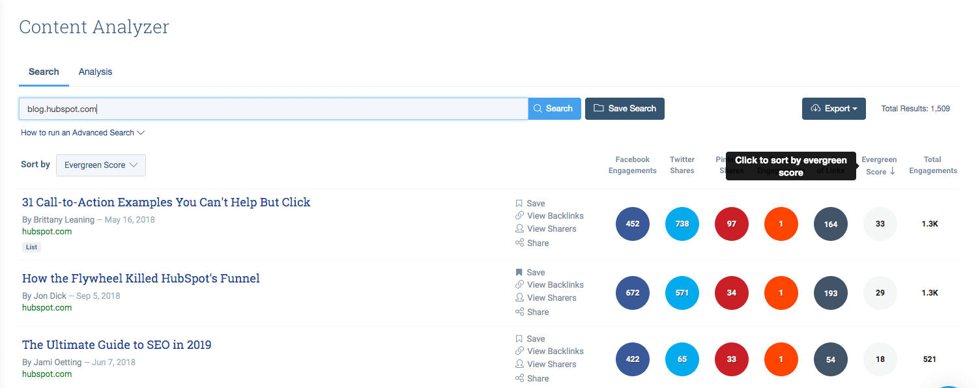
Task: Click Facebook engagements circle 452
Action: 633,224
